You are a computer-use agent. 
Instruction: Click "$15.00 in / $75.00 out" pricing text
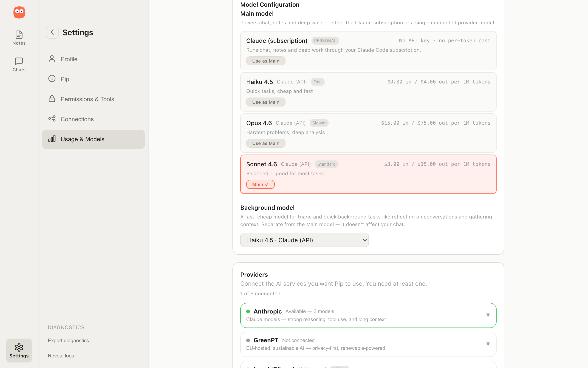coord(435,123)
